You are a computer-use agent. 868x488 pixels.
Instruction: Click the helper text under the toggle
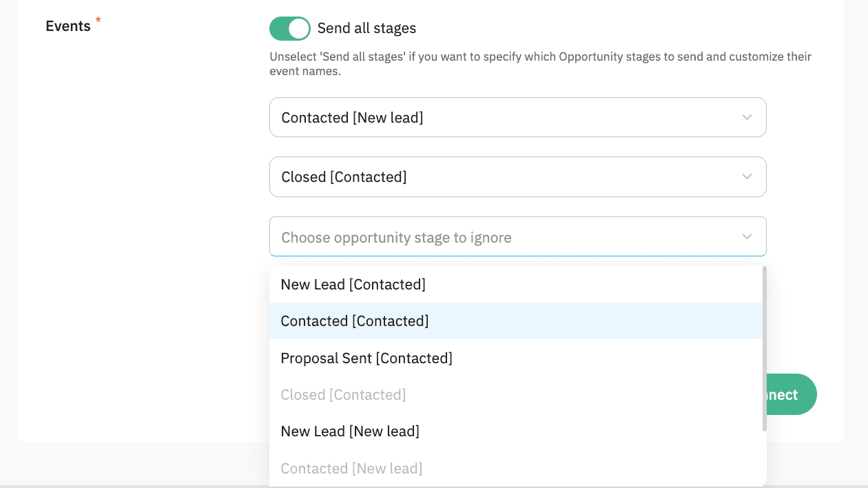click(x=540, y=63)
